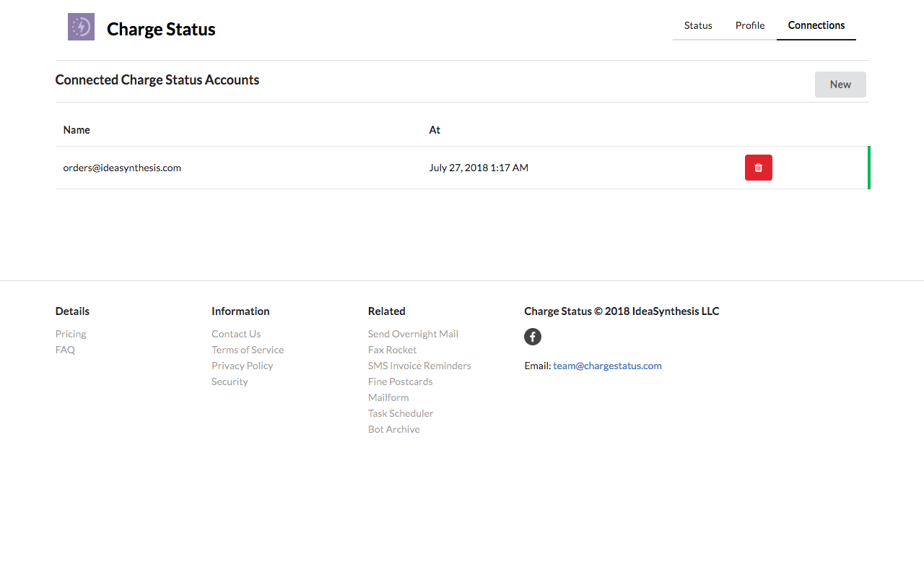924x578 pixels.
Task: Click the team@chargestatus.com email link
Action: [x=607, y=366]
